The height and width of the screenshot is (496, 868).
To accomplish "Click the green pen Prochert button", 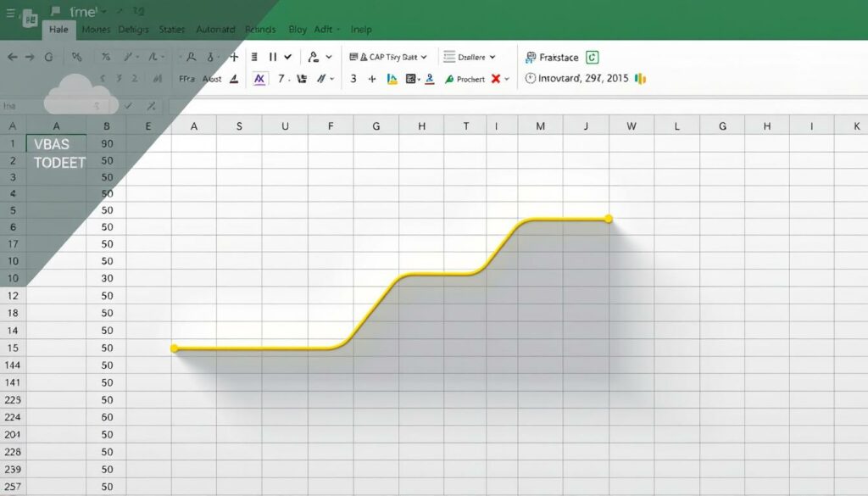I will (465, 79).
